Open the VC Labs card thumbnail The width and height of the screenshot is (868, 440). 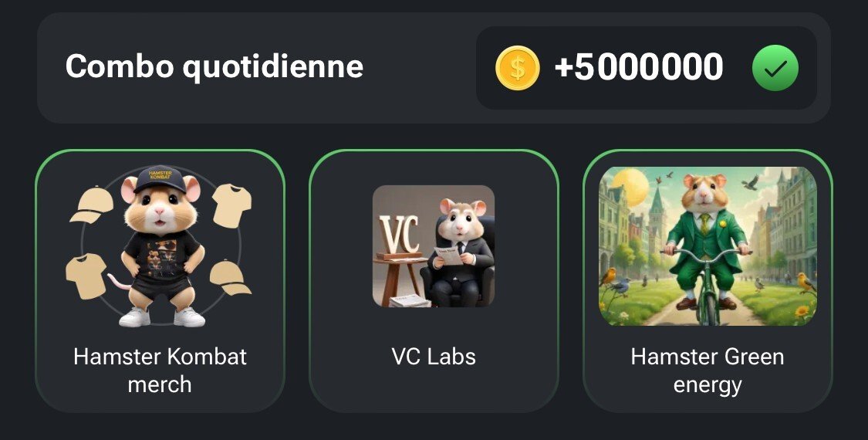pyautogui.click(x=434, y=246)
